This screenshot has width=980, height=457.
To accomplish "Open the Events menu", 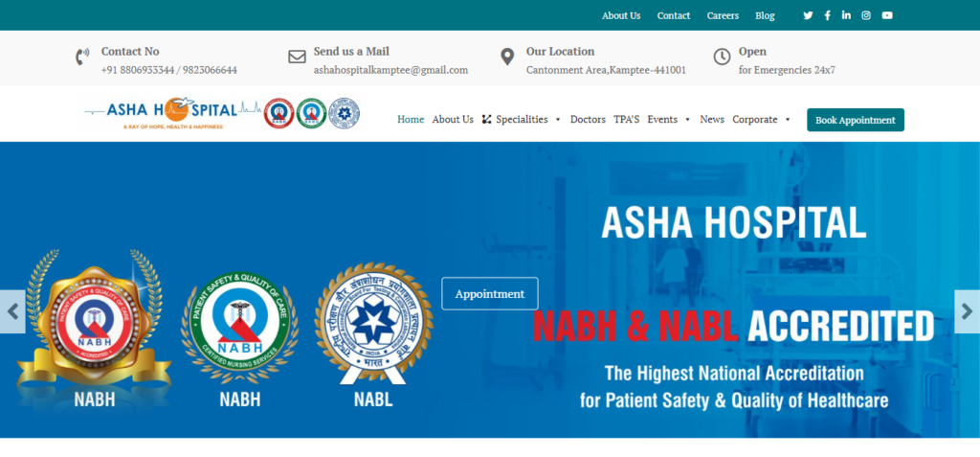I will (x=662, y=120).
